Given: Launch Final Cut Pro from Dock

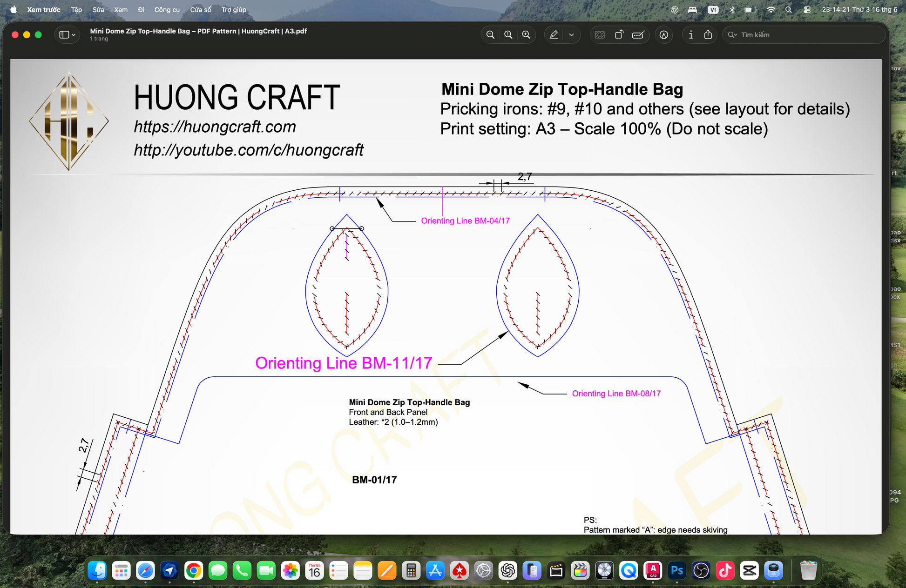Looking at the screenshot, I should 580,570.
